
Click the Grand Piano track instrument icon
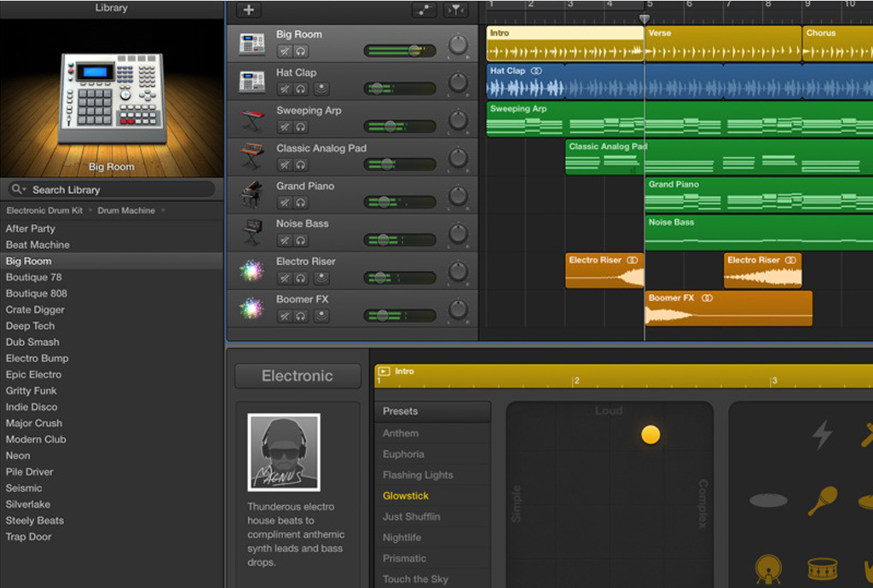tap(252, 193)
